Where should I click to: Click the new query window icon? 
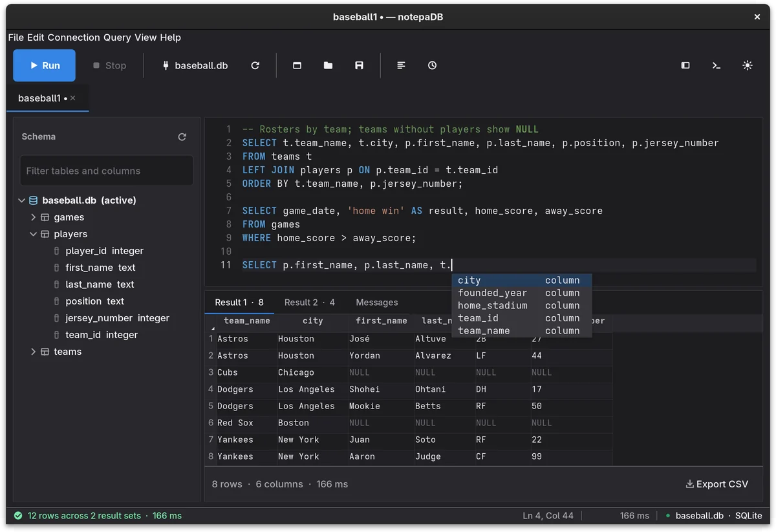click(297, 65)
